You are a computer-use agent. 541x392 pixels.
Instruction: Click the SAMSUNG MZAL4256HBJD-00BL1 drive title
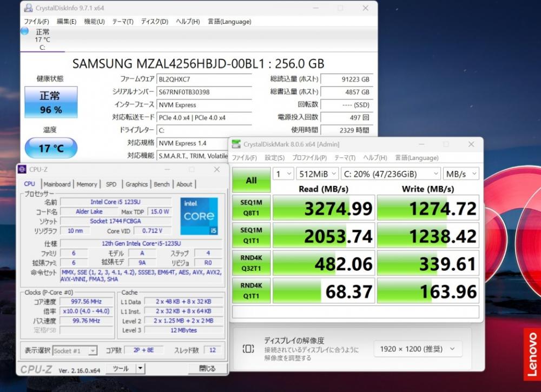point(199,63)
